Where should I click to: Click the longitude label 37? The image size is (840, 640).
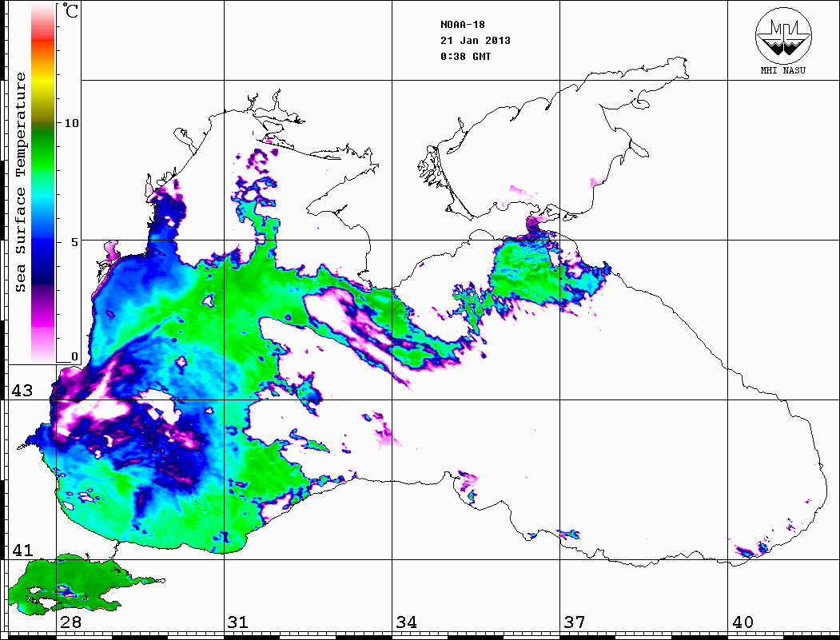(574, 622)
